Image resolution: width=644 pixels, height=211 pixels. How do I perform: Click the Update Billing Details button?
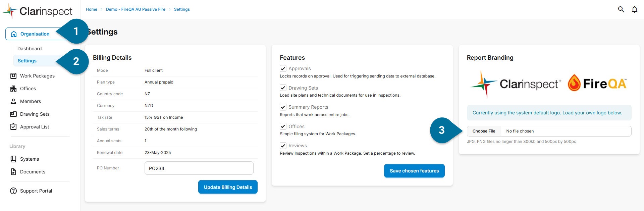coord(228,187)
